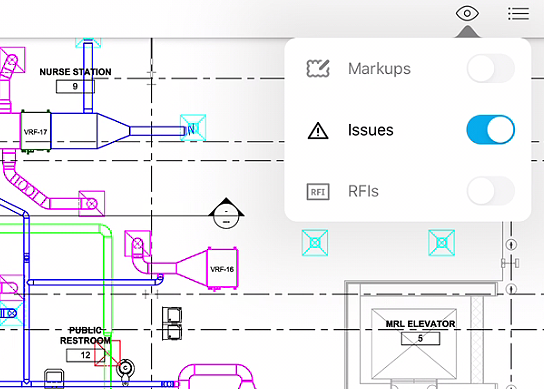Enable the Markups toggle switch
Image resolution: width=544 pixels, height=389 pixels.
(x=491, y=68)
